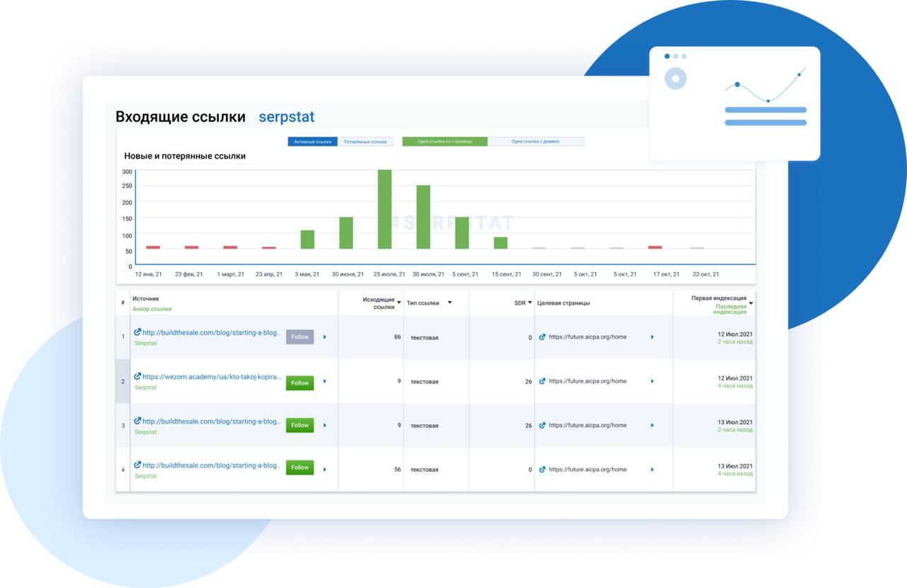Open the future.aicpa.org/home target link in row 2
The width and height of the screenshot is (907, 588).
click(587, 381)
